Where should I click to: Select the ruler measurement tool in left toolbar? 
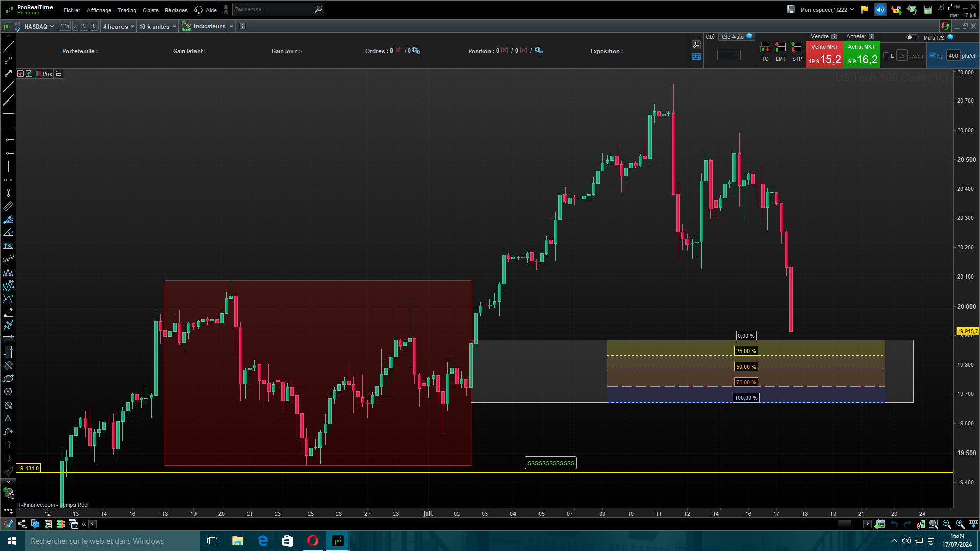(8, 206)
